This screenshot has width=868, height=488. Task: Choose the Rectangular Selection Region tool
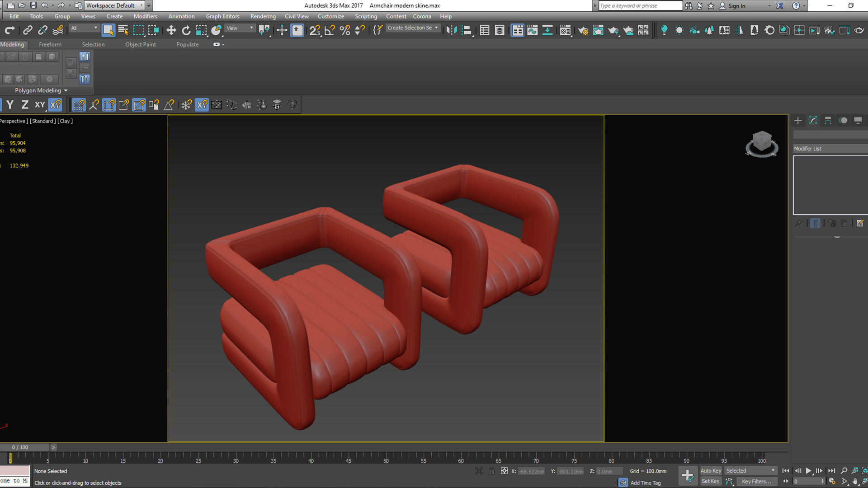point(138,30)
